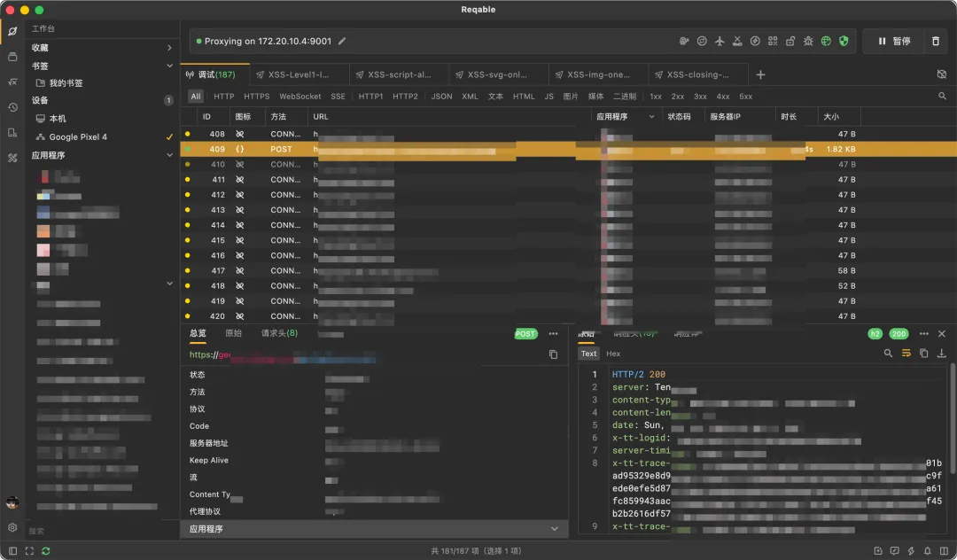Open the response pane's three-dots menu
Image resolution: width=957 pixels, height=560 pixels.
[x=923, y=334]
